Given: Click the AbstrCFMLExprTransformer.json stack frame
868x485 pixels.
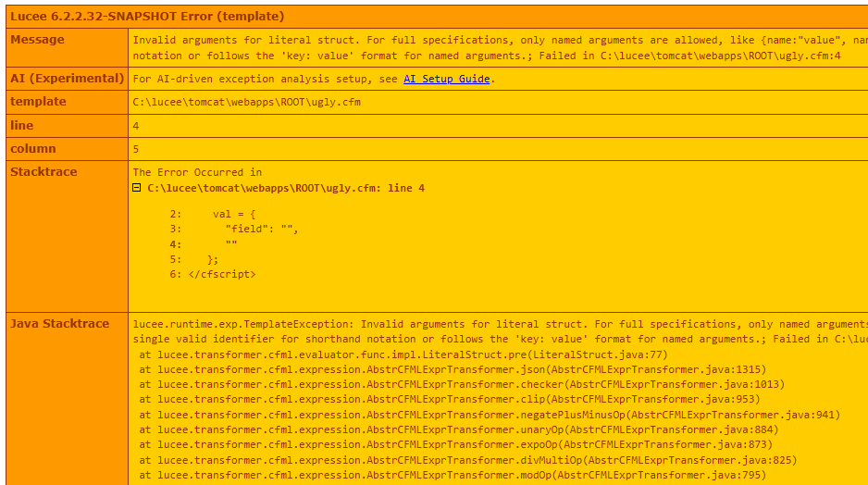Looking at the screenshot, I should (x=453, y=369).
